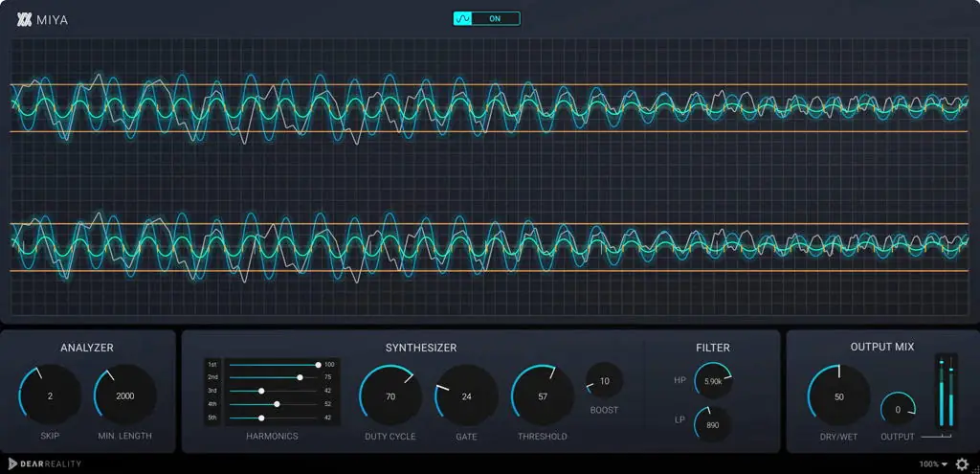Open the 100% zoom scale dropdown
This screenshot has width=980, height=474.
933,464
